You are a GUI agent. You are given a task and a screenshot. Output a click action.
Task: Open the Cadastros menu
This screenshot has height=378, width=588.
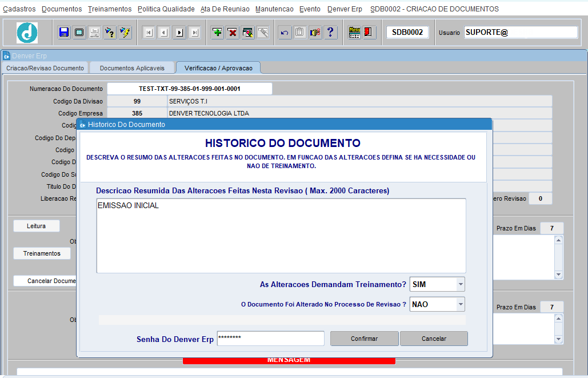pos(19,9)
